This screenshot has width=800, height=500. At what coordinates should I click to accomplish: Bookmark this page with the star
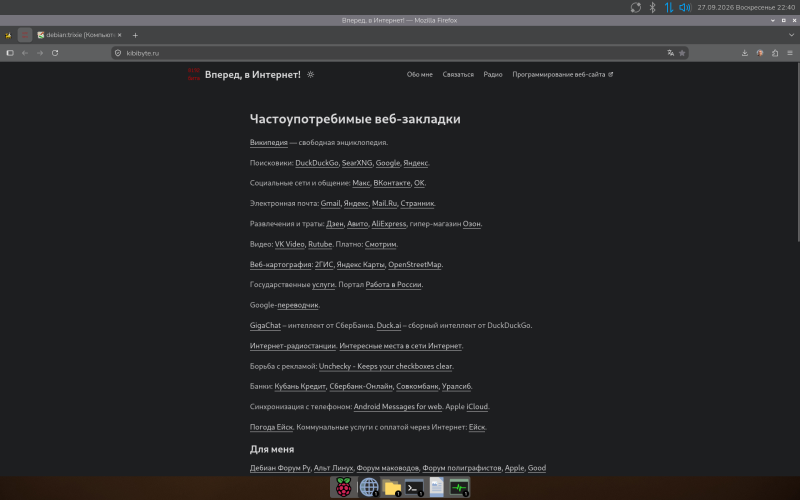(x=682, y=53)
